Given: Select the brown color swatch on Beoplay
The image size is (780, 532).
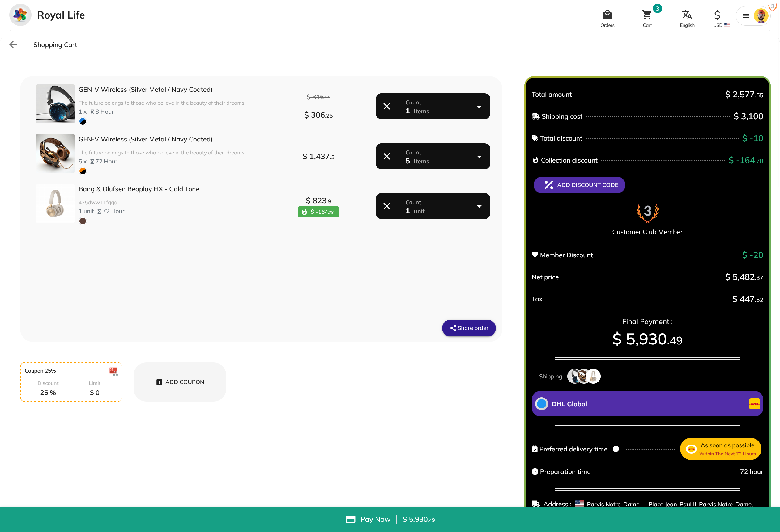Looking at the screenshot, I should click(x=83, y=221).
